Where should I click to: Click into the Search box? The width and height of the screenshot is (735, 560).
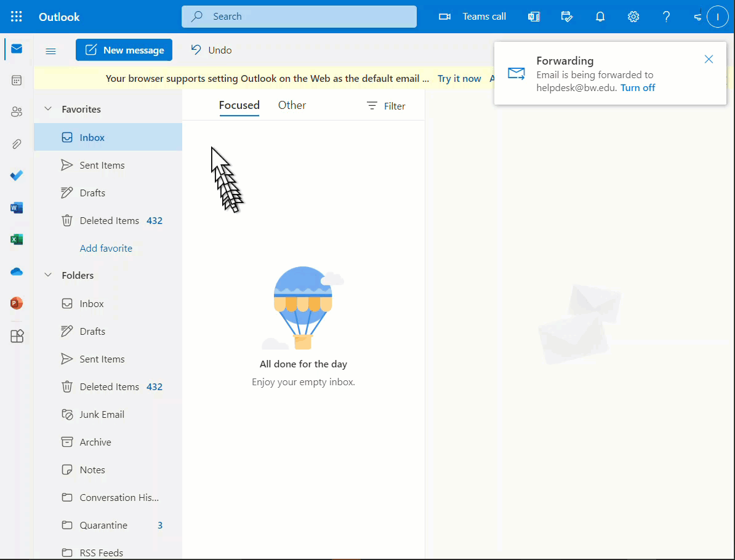[299, 17]
